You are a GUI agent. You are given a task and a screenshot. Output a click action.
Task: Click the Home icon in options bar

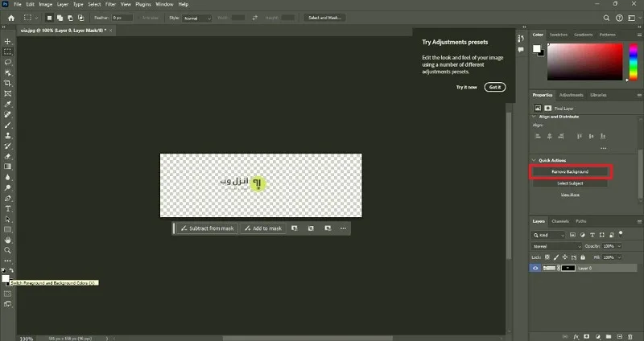[x=11, y=18]
